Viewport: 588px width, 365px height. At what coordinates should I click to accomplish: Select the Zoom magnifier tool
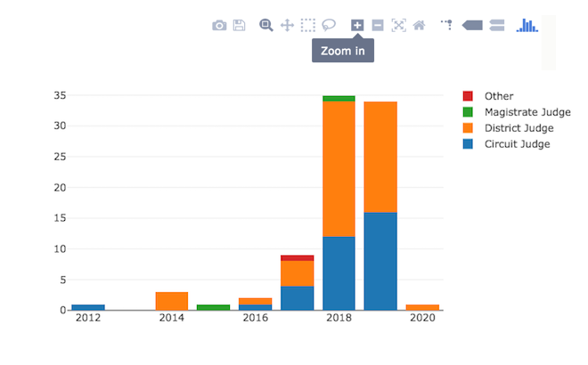[265, 26]
